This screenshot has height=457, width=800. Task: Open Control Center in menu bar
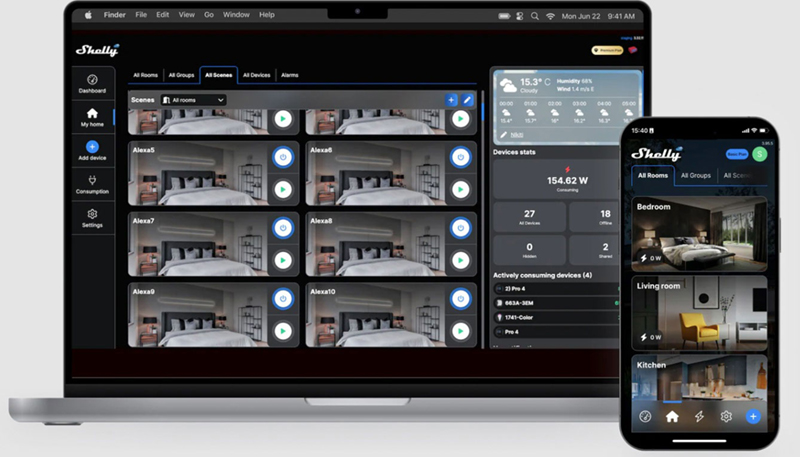(519, 16)
